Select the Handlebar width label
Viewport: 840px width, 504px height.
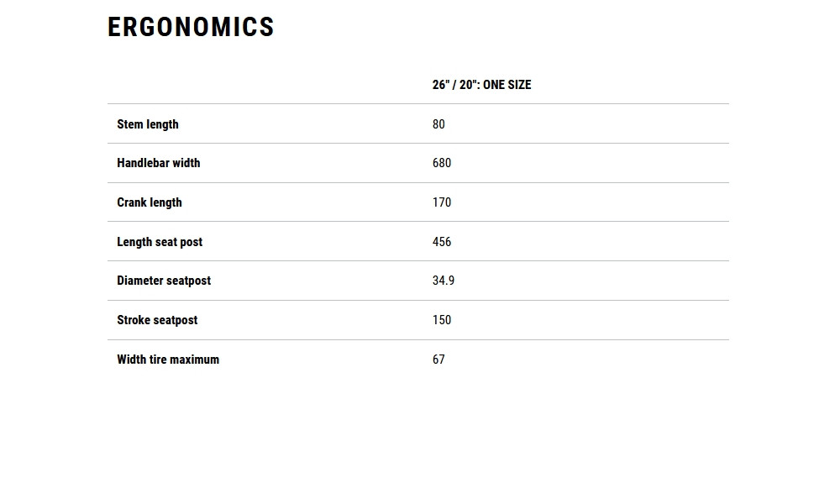[x=159, y=163]
